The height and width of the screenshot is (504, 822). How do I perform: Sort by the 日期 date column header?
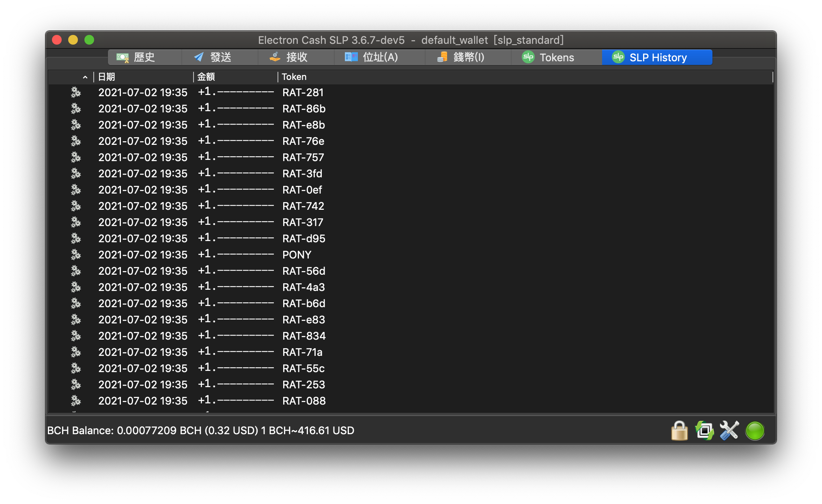(143, 77)
